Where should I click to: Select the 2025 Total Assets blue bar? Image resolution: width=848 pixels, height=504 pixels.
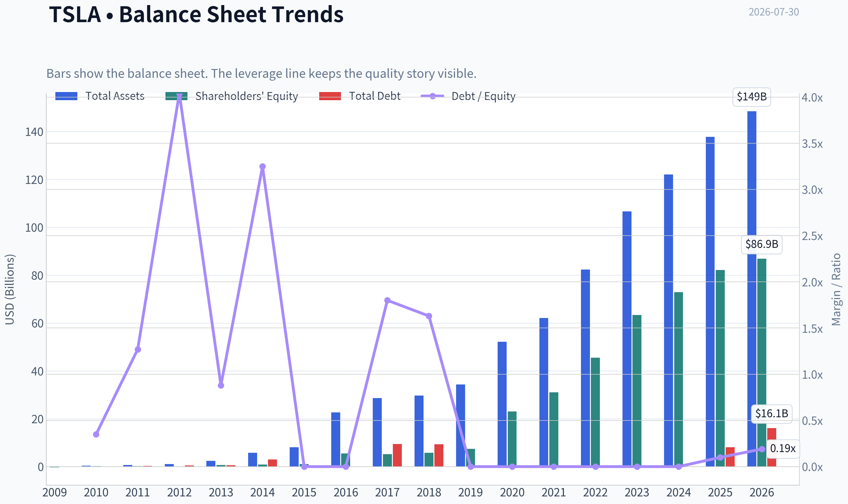(710, 302)
